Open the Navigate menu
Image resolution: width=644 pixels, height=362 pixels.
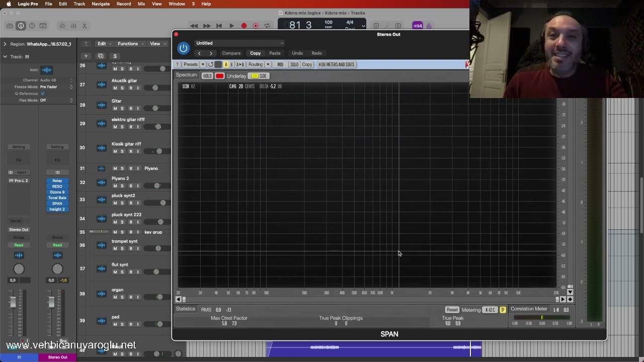coord(101,4)
